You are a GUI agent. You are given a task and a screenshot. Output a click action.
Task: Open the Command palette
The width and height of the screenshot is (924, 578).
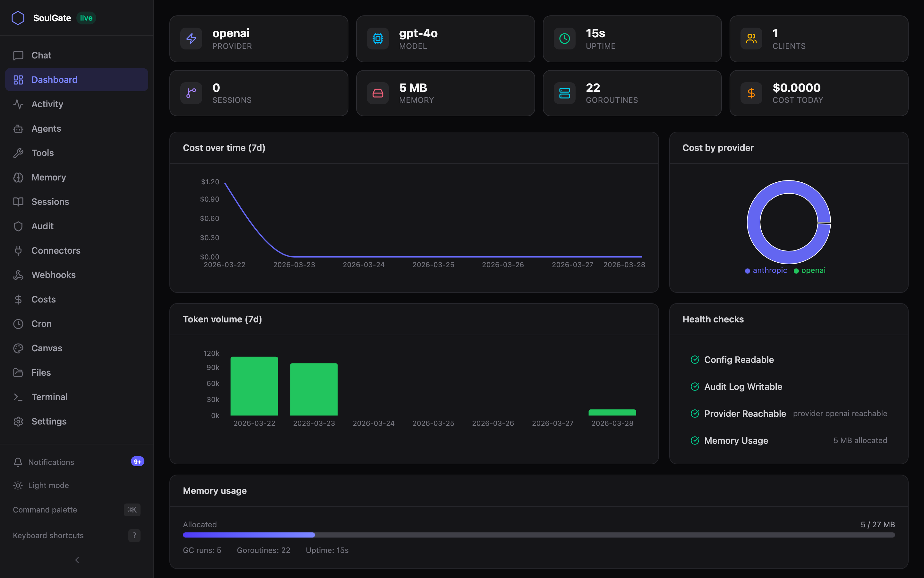point(76,510)
